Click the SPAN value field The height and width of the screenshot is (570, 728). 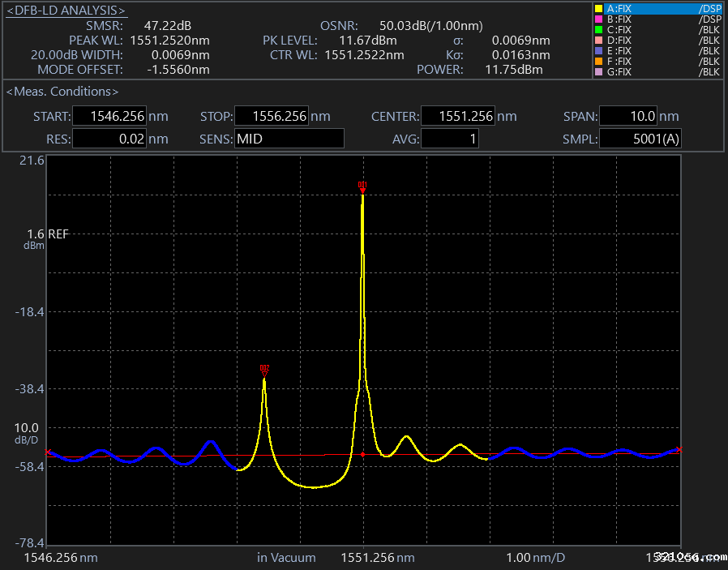(x=628, y=116)
